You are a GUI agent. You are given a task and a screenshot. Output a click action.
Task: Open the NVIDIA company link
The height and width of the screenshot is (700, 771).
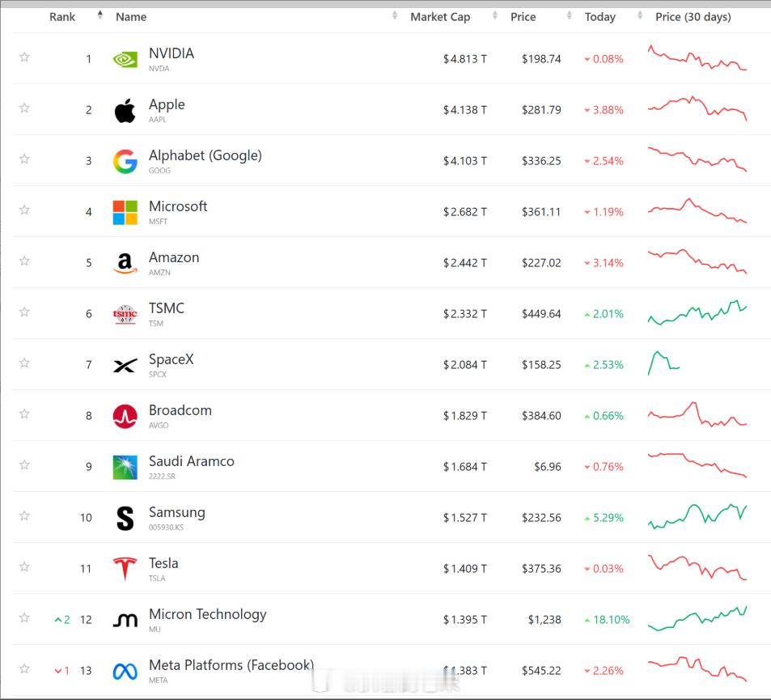(x=172, y=53)
